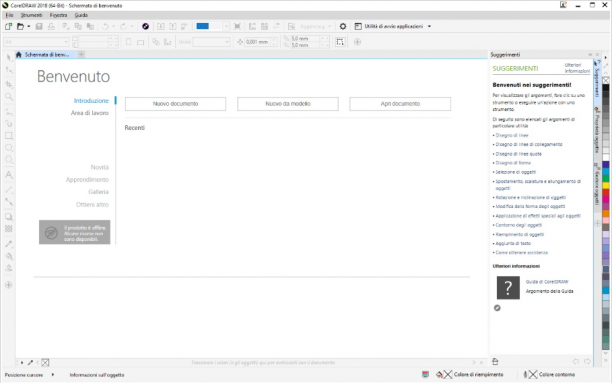
Task: Click the Save disk icon
Action: [x=39, y=27]
